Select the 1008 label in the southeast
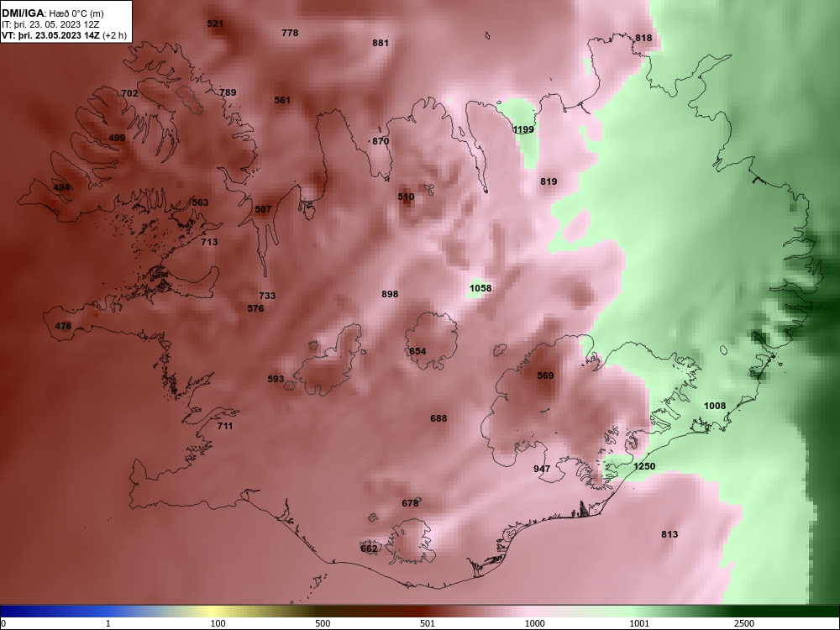The width and height of the screenshot is (840, 630). pos(715,406)
